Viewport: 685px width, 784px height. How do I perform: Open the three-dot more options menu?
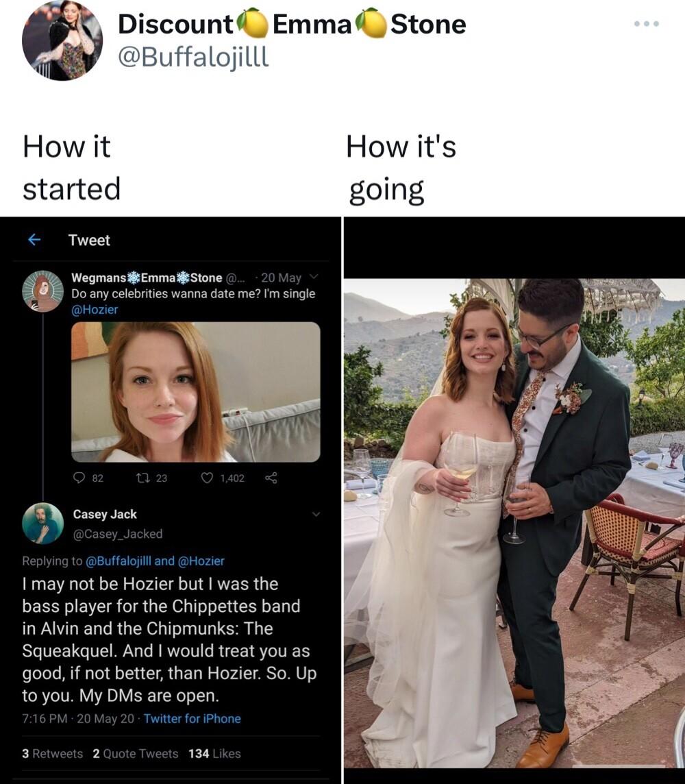646,24
